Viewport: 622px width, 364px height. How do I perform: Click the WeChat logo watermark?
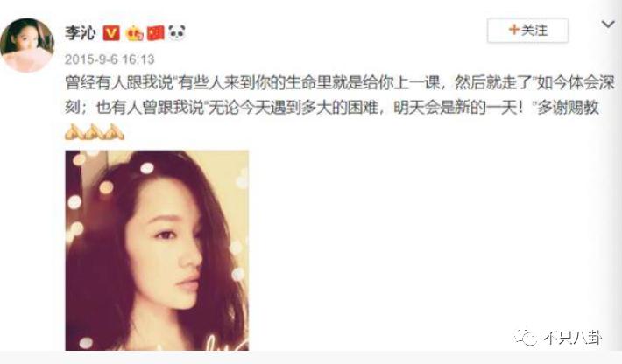coord(526,338)
